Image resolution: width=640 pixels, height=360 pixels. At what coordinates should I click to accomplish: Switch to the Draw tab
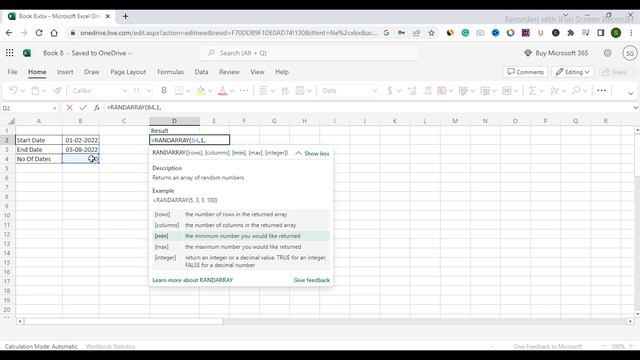pos(92,72)
